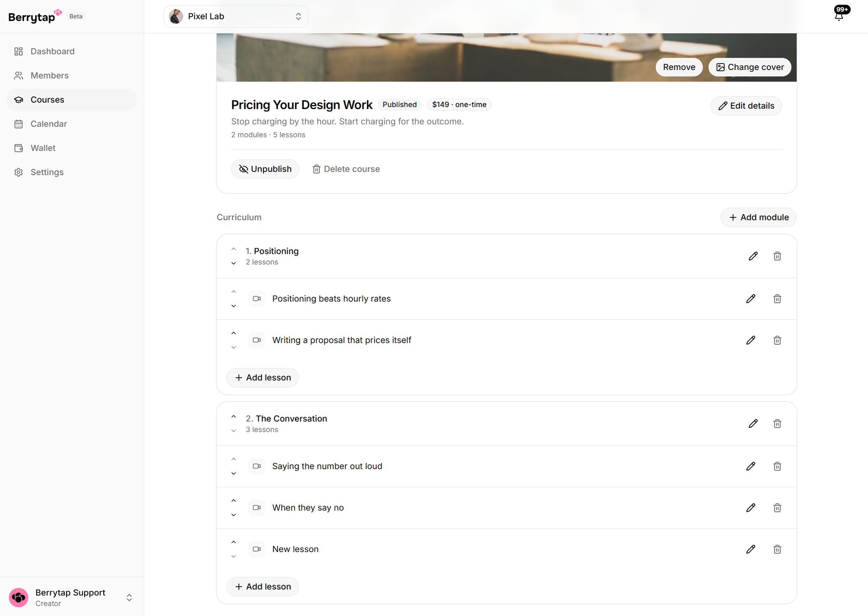
Task: Delete the Positioning module
Action: click(777, 256)
